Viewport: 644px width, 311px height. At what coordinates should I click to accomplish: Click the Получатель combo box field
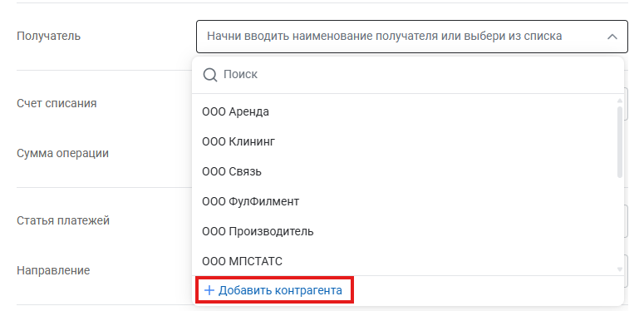[x=412, y=37]
